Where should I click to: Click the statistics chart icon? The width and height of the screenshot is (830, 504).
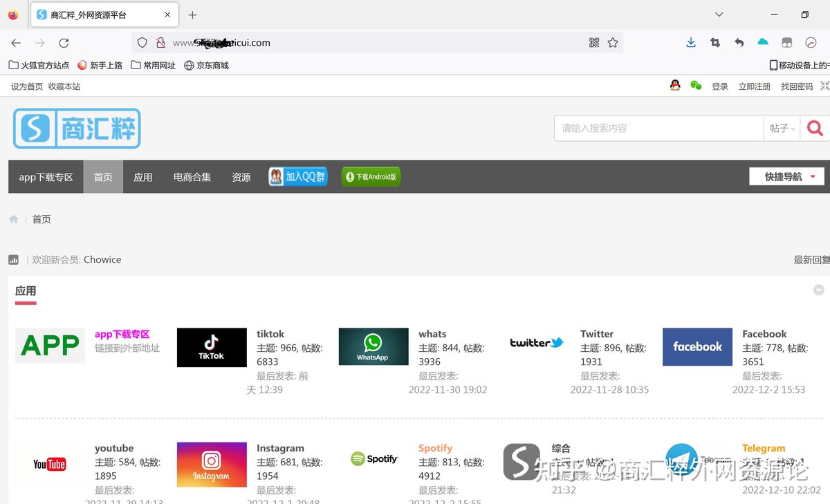[13, 260]
